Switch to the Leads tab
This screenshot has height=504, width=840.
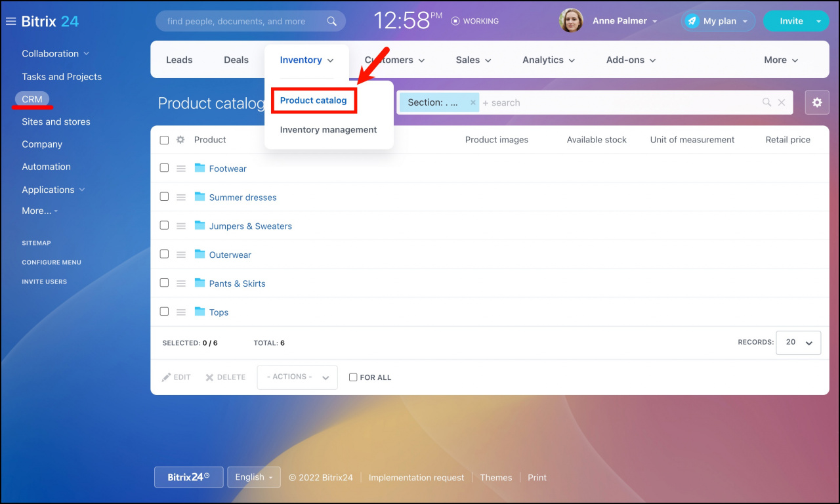click(179, 60)
